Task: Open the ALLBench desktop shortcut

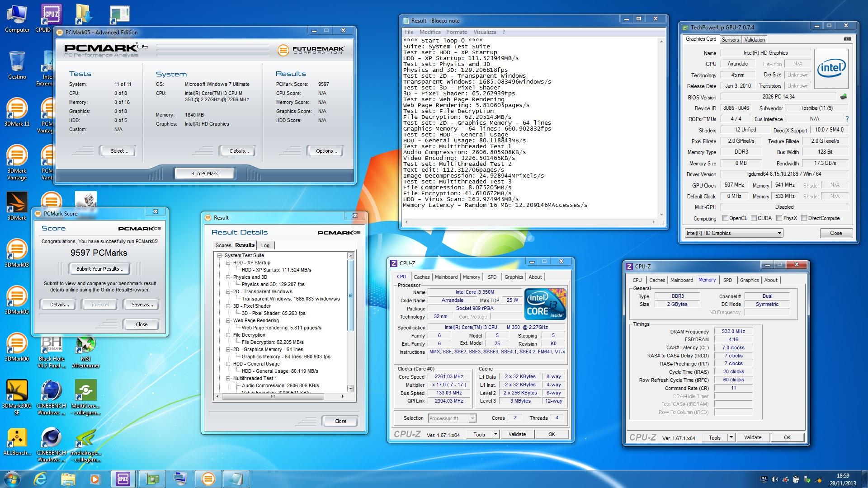Action: (x=17, y=441)
